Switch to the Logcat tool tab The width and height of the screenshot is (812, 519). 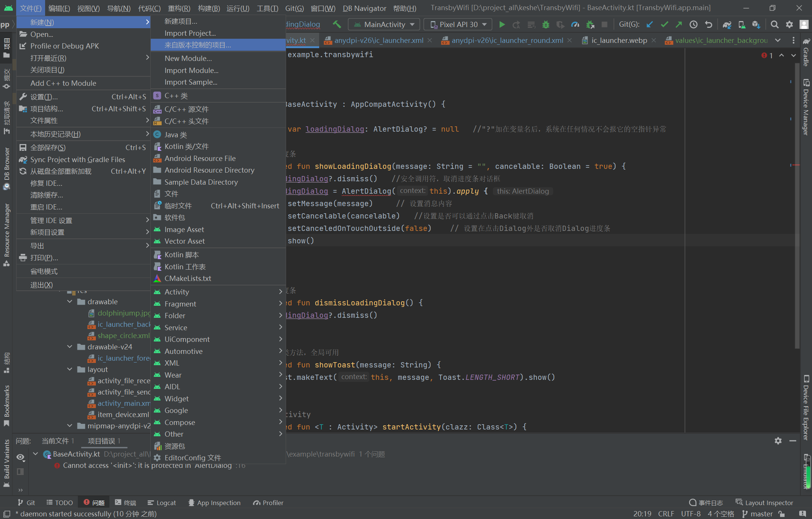tap(162, 503)
